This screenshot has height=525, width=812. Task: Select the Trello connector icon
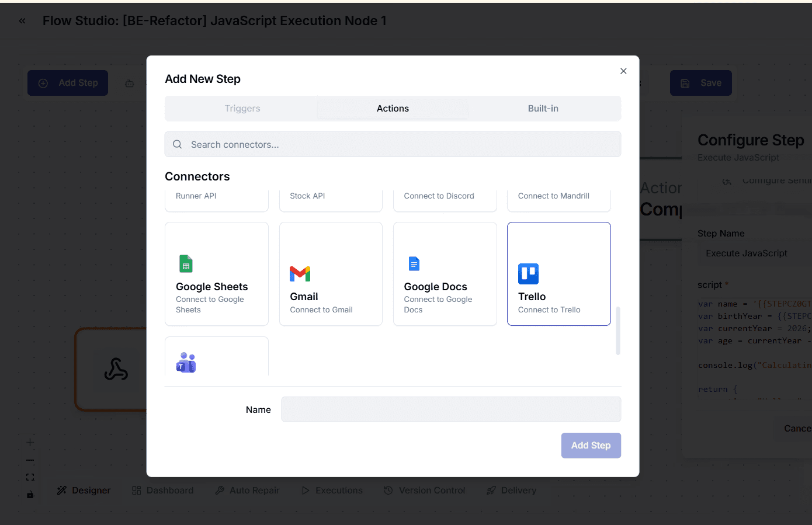coord(528,274)
